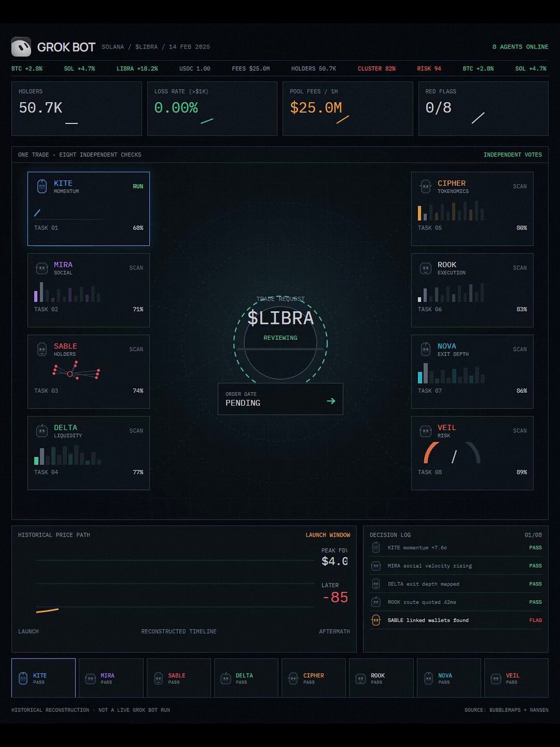Click the agent icon beside 'KITE momentum' log entry
This screenshot has width=560, height=747.
click(376, 548)
